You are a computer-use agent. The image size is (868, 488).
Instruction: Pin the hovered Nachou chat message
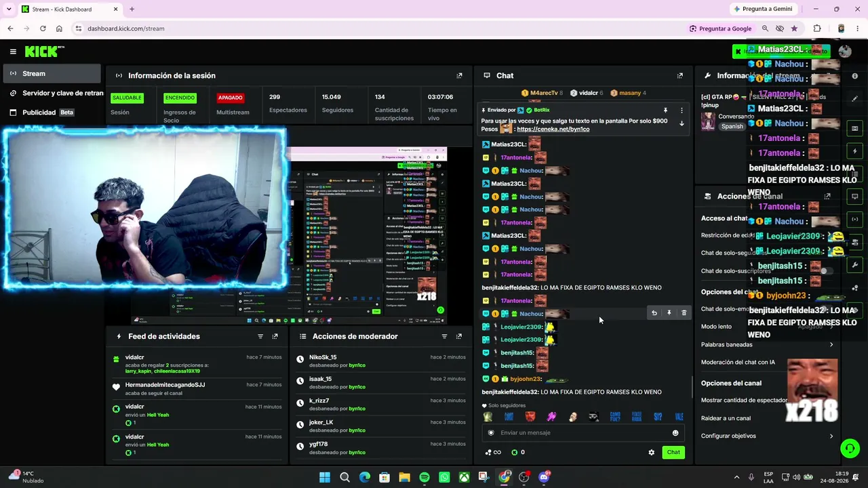669,313
